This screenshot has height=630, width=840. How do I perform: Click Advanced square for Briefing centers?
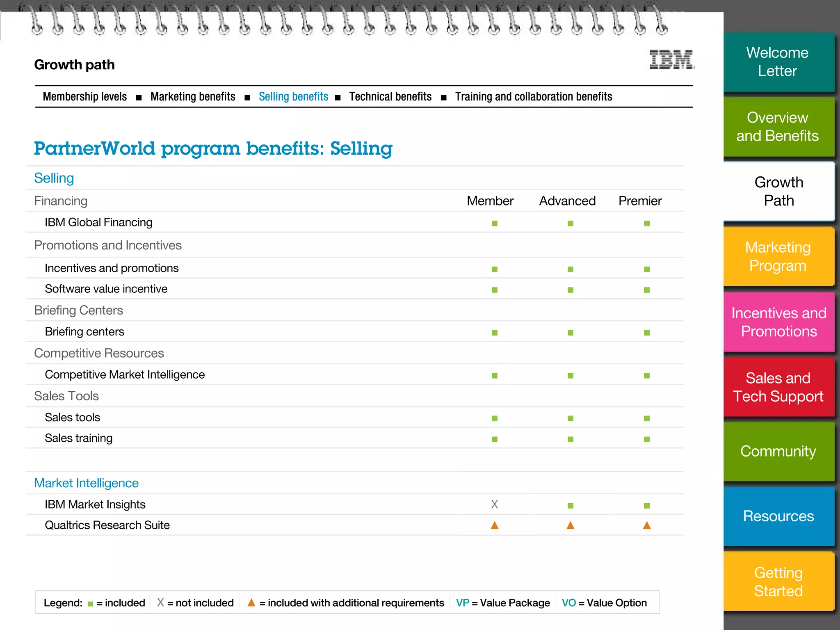point(571,333)
